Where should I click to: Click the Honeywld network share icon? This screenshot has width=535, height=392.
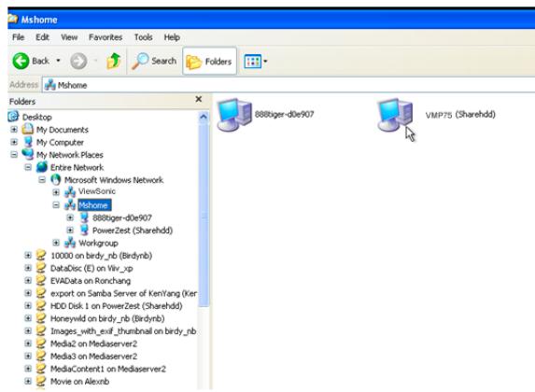pyautogui.click(x=41, y=318)
